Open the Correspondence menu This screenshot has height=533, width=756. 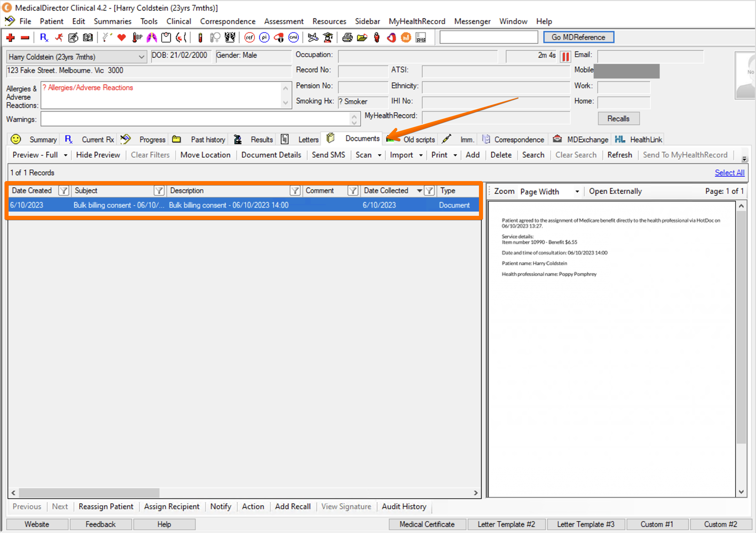[228, 21]
